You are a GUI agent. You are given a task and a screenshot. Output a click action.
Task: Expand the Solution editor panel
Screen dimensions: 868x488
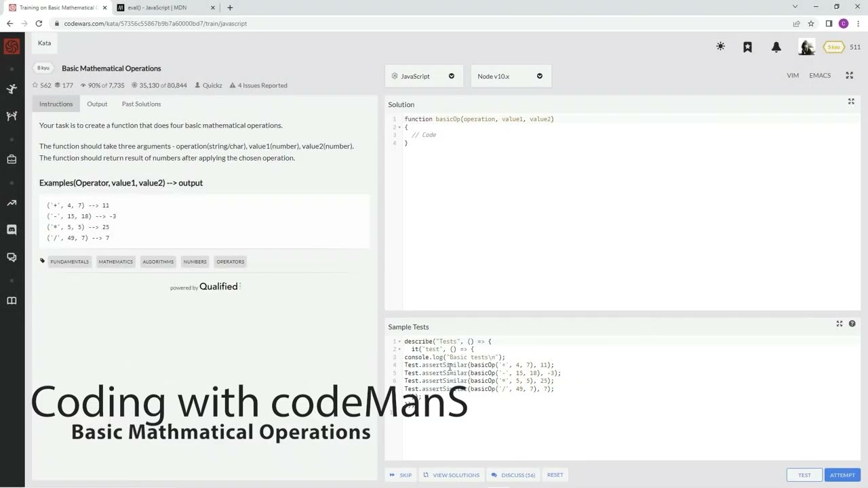851,102
